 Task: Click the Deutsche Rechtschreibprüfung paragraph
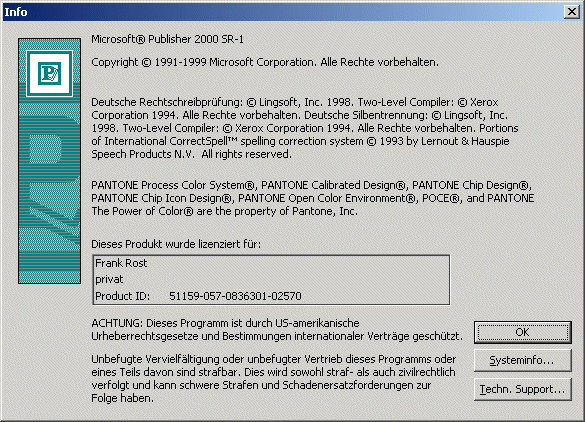(305, 128)
